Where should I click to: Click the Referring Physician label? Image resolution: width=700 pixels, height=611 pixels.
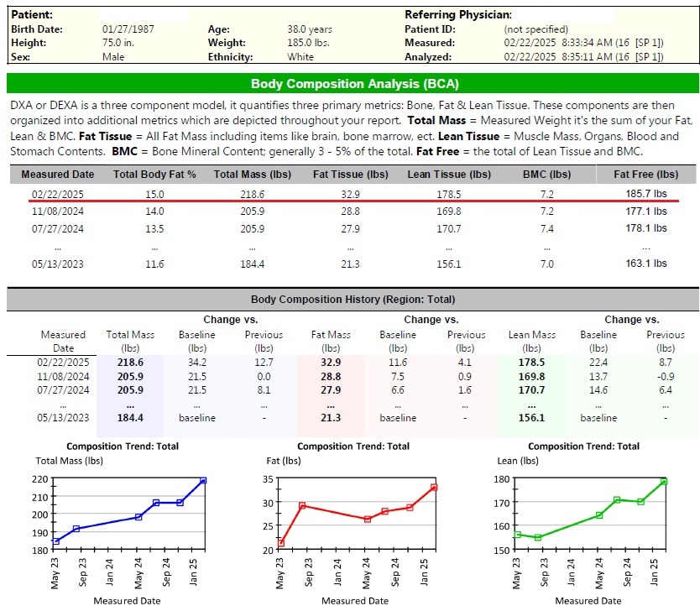458,14
